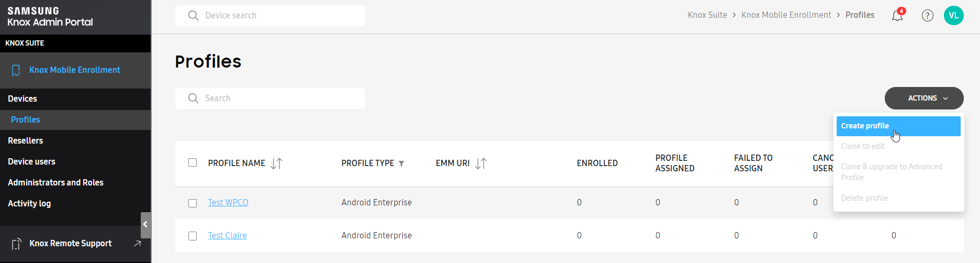Open the VL user avatar menu
The image size is (980, 263).
click(954, 15)
